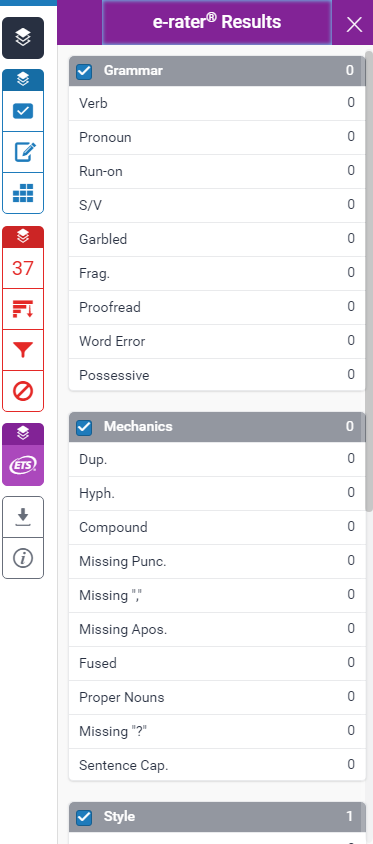Click the red filter funnel icon
The image size is (373, 844).
click(23, 350)
